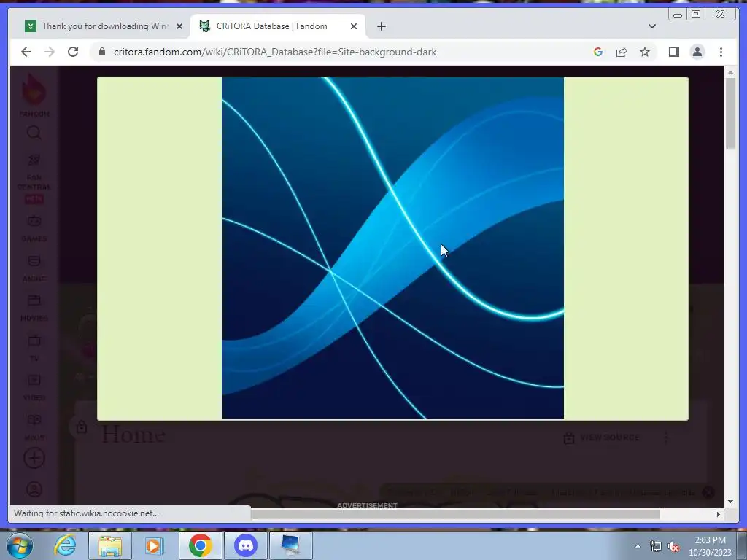This screenshot has height=560, width=747.
Task: Open the Fandom home logo
Action: click(x=34, y=96)
